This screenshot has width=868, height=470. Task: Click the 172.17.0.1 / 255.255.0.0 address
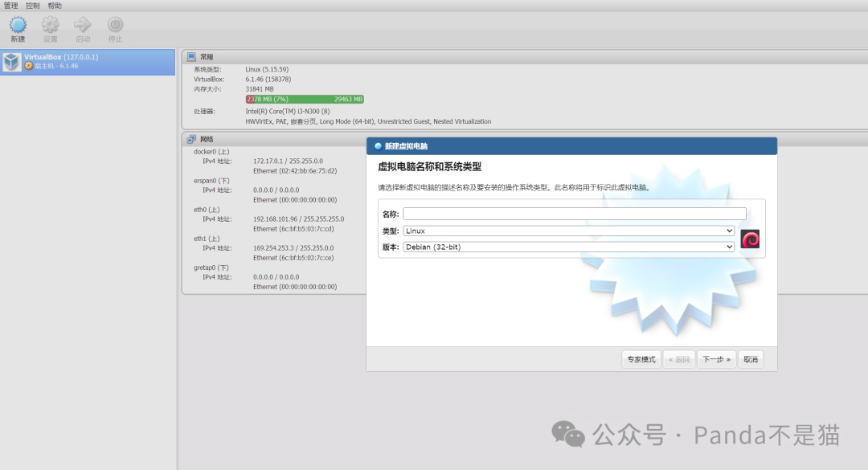[x=288, y=161]
